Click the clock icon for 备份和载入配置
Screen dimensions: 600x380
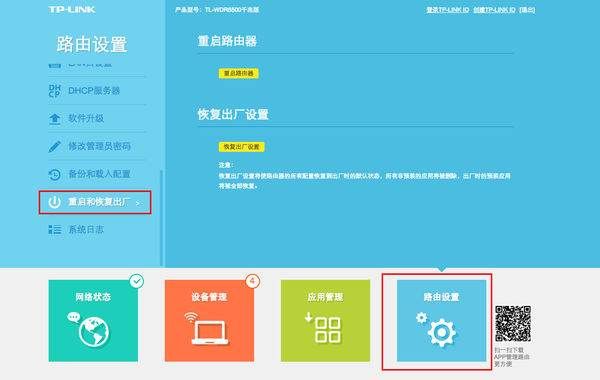(55, 174)
